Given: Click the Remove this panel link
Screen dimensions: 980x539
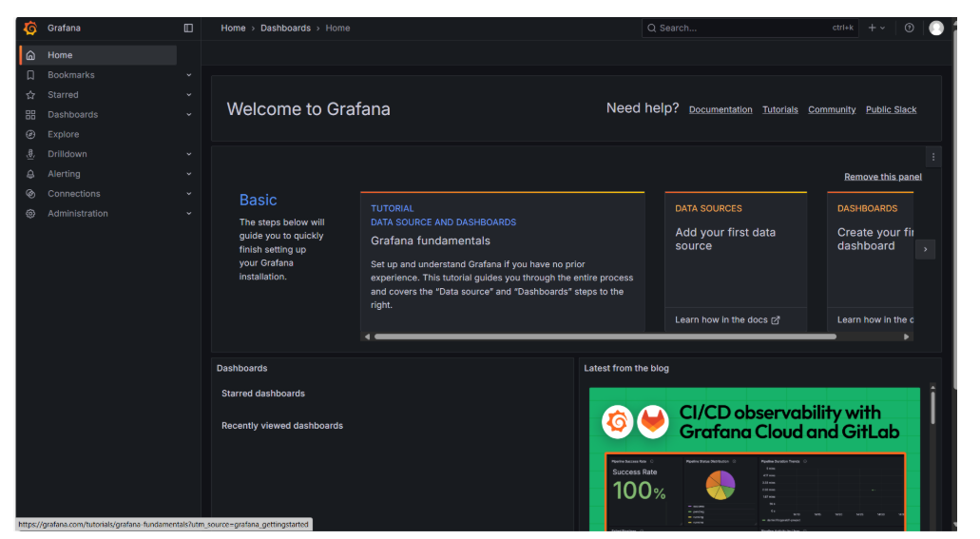Looking at the screenshot, I should pos(883,177).
